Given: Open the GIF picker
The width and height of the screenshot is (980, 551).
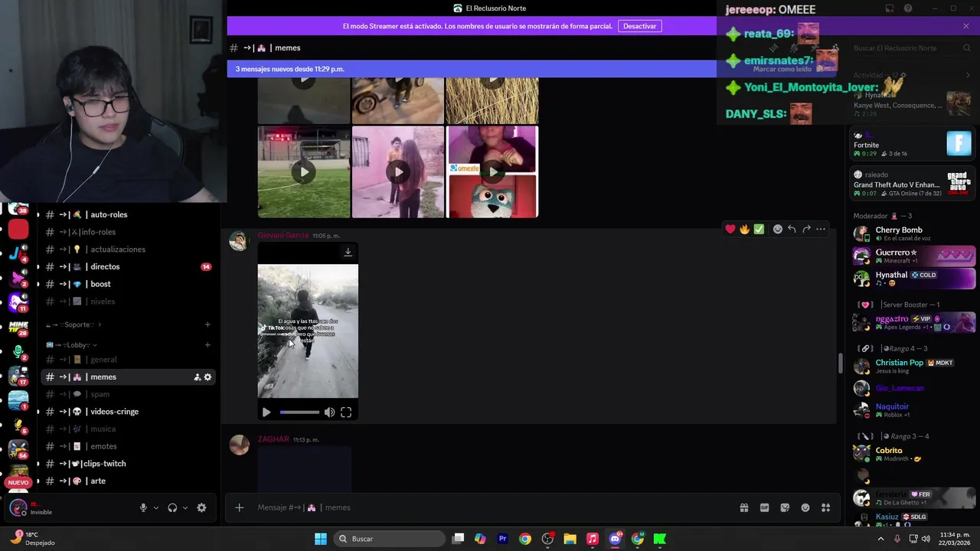Looking at the screenshot, I should click(764, 507).
